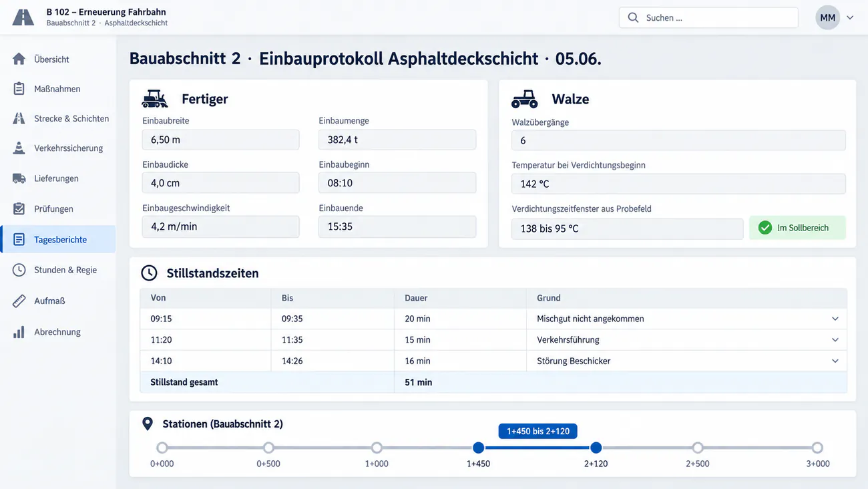Viewport: 868px width, 489px height.
Task: Click the end handle at station 2+120
Action: pos(596,448)
